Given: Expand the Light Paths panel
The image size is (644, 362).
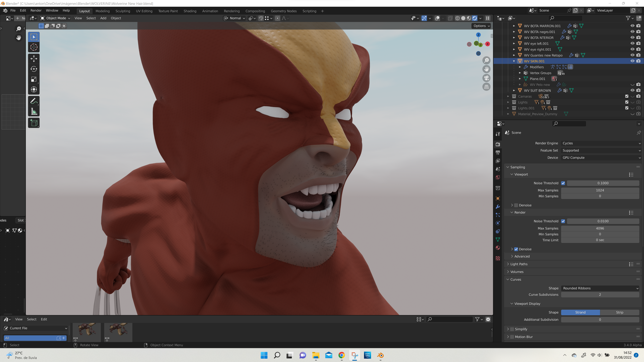Looking at the screenshot, I should 519,264.
